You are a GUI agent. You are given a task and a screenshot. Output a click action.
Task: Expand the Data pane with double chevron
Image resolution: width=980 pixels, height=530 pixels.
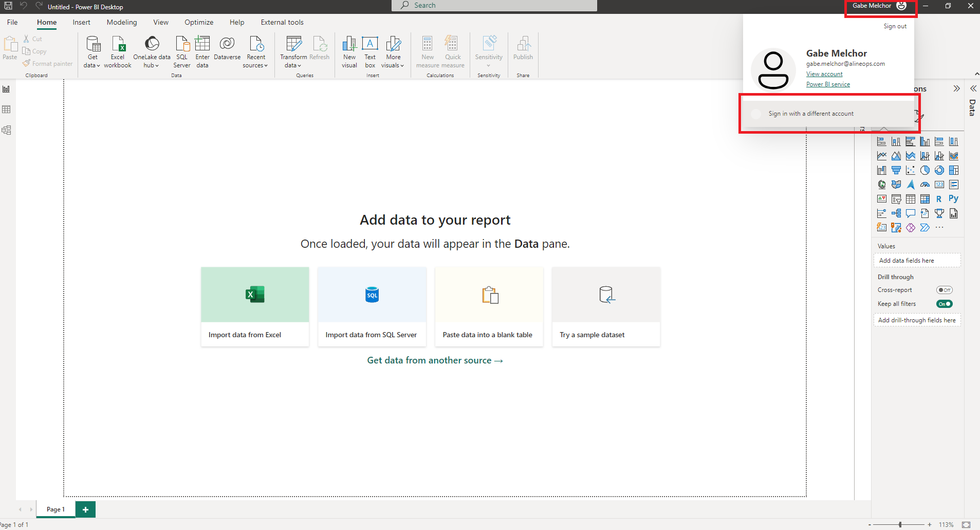click(973, 88)
